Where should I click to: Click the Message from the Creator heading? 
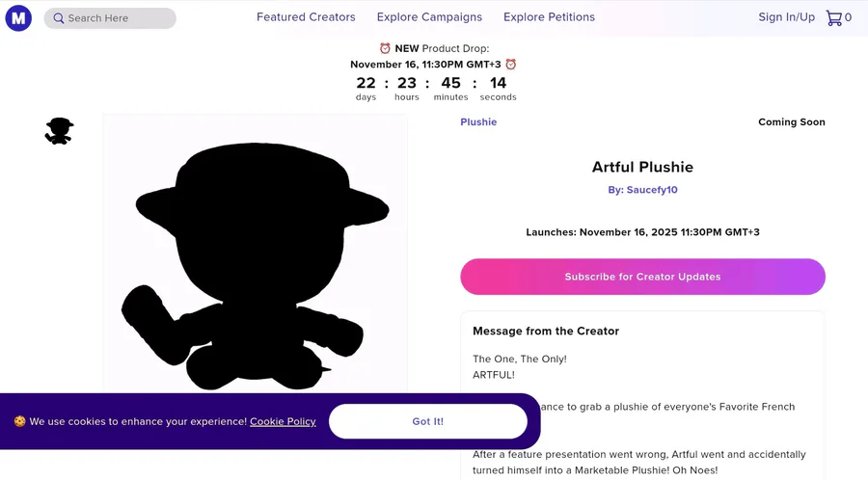pos(546,332)
